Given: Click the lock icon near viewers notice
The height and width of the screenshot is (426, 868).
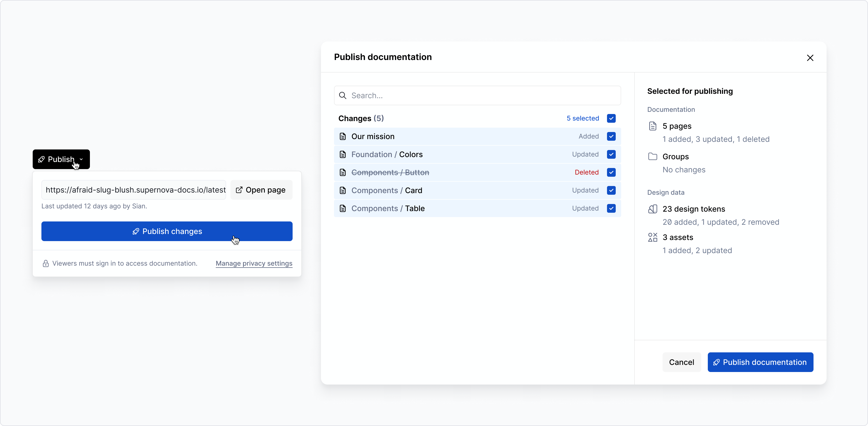Looking at the screenshot, I should pos(46,263).
